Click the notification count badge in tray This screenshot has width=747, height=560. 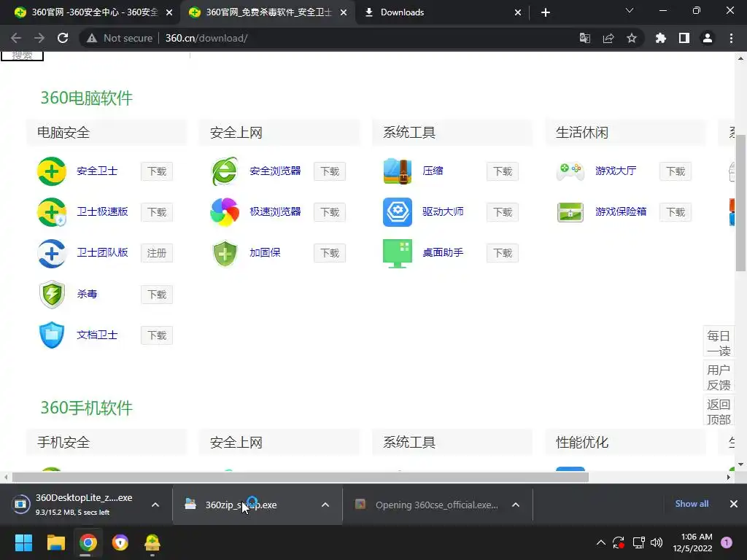click(727, 542)
